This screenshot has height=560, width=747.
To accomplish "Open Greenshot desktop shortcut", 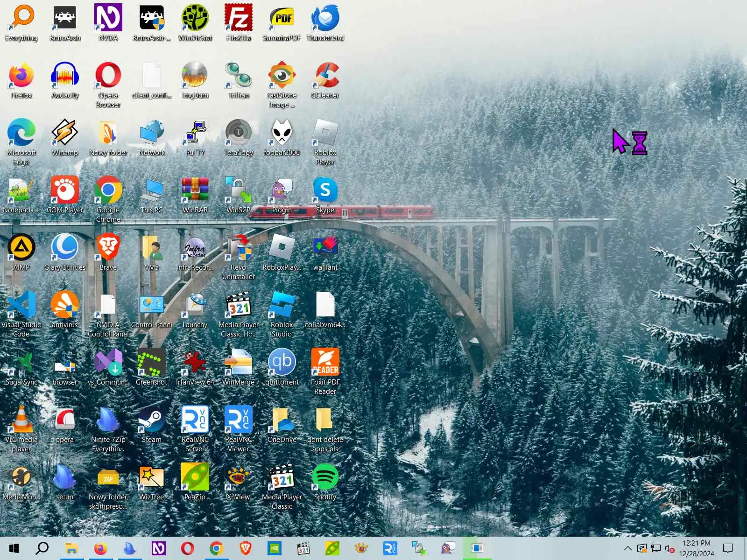I will 152,367.
